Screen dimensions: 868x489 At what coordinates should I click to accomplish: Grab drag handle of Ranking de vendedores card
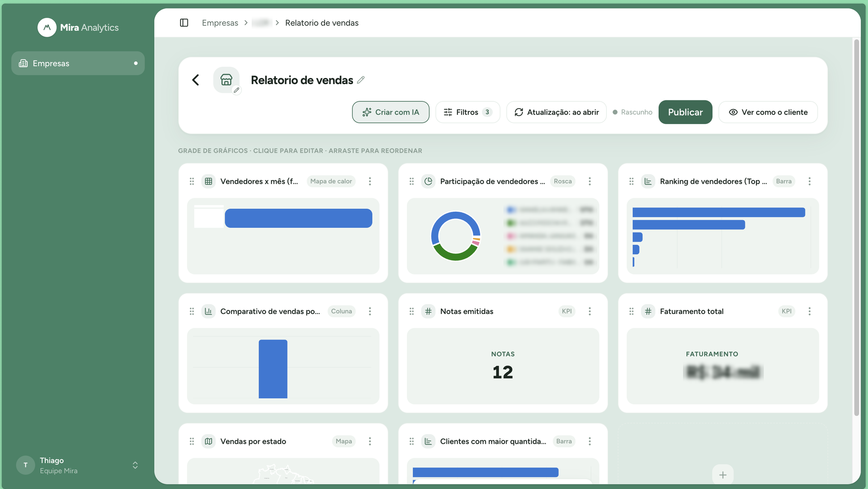631,181
